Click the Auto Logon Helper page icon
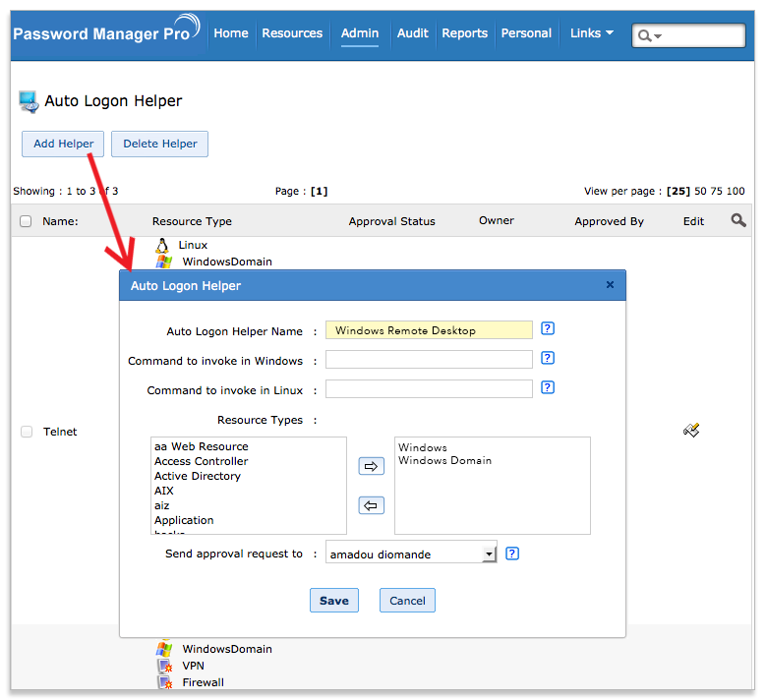 [x=29, y=101]
